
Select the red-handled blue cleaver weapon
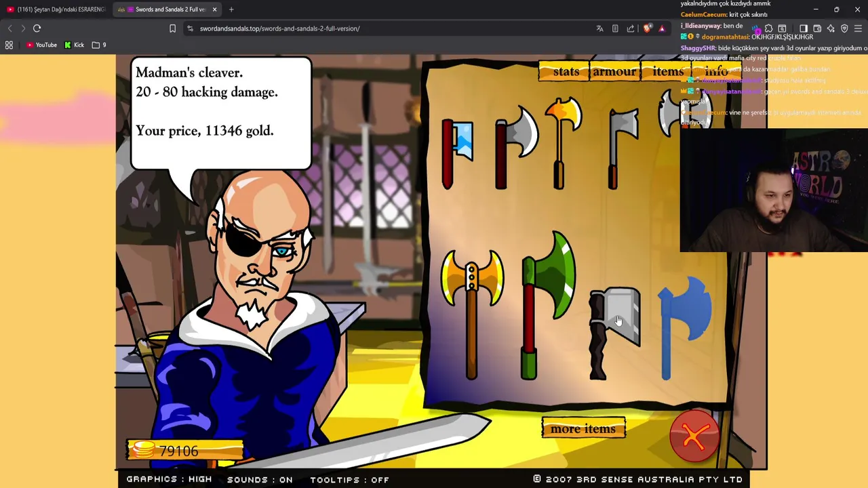click(x=456, y=154)
